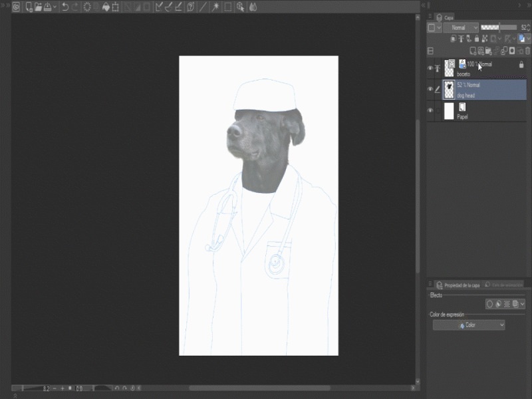Pick the magic wand auto select
532x399 pixels.
(215, 7)
